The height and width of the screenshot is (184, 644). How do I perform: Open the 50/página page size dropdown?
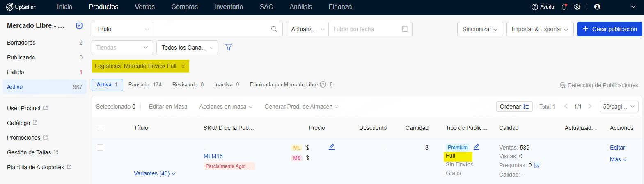tap(619, 107)
